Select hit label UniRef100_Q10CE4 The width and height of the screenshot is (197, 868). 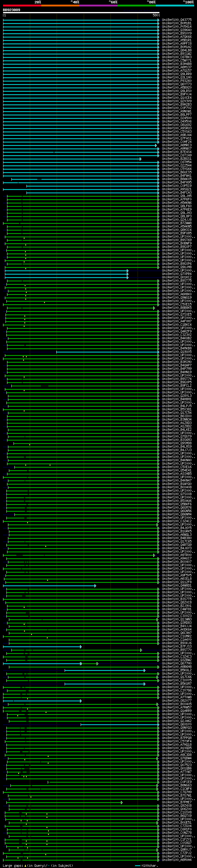click(177, 98)
